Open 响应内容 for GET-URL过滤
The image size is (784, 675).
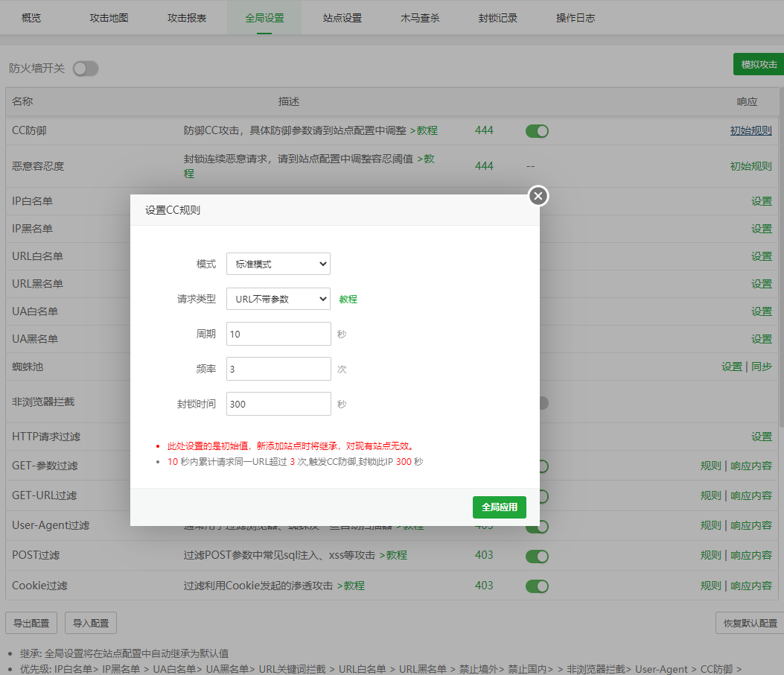point(751,495)
